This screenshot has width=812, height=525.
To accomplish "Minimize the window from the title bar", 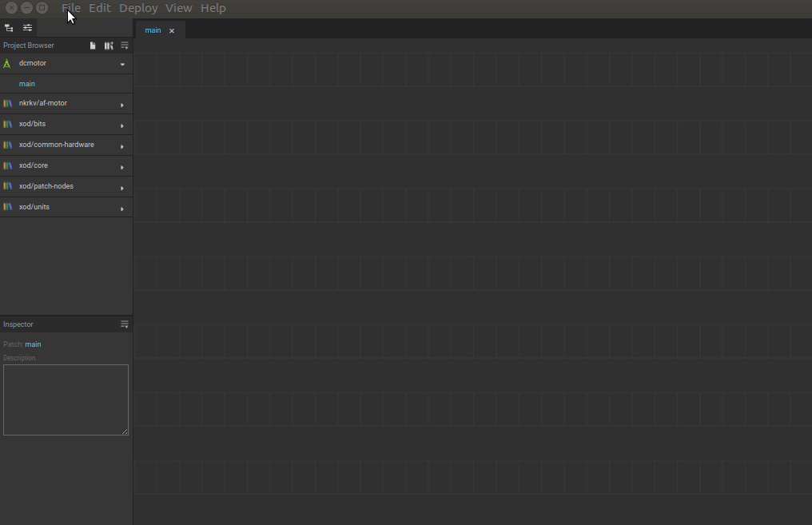I will pyautogui.click(x=26, y=8).
